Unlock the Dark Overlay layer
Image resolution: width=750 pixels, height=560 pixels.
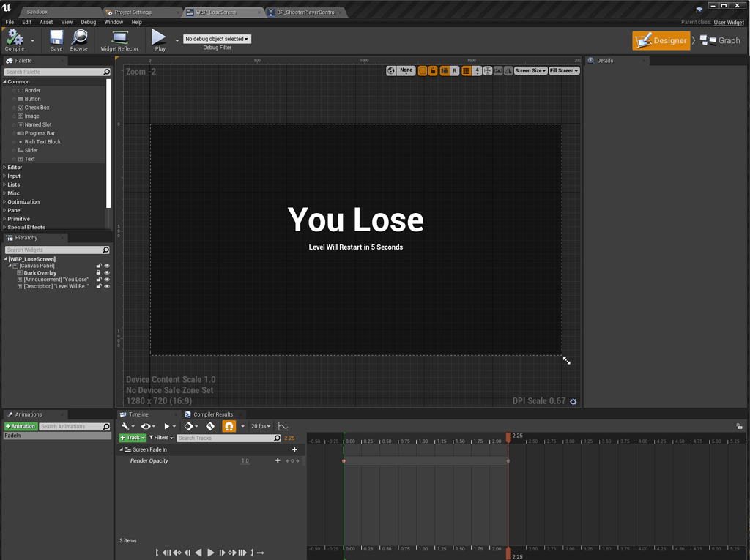(98, 272)
